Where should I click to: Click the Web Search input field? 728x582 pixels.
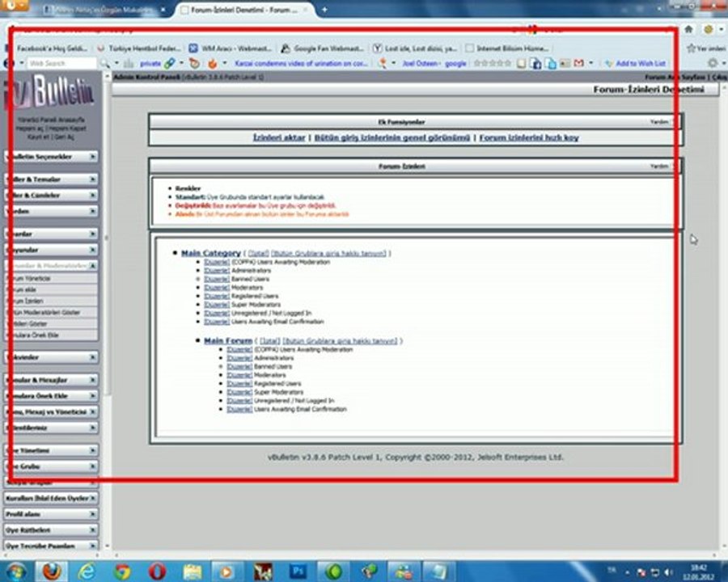click(x=61, y=63)
